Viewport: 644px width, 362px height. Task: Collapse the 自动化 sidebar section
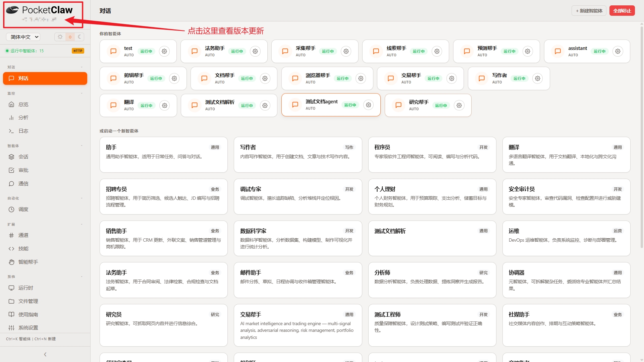click(x=82, y=198)
